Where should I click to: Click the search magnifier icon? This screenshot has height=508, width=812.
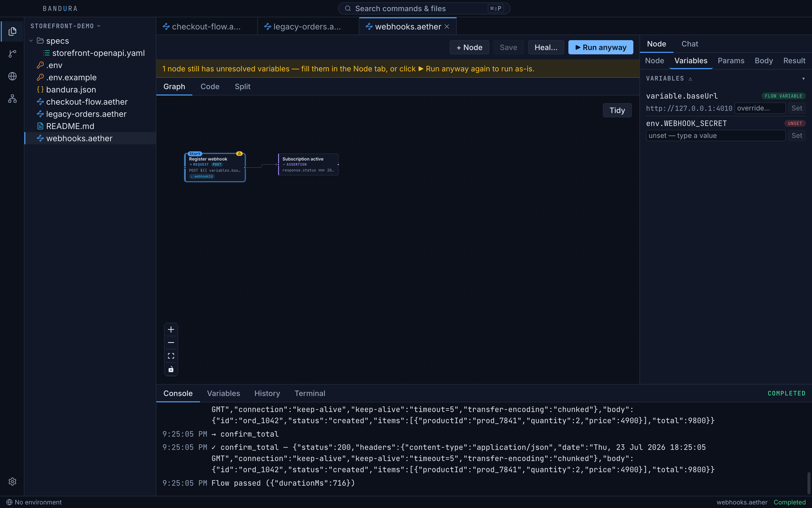pos(348,9)
